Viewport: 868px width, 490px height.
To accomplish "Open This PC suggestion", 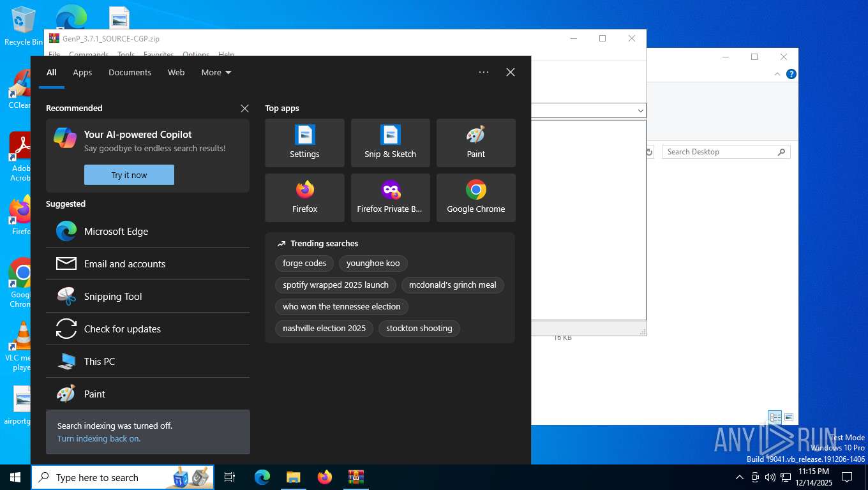I will tap(147, 361).
